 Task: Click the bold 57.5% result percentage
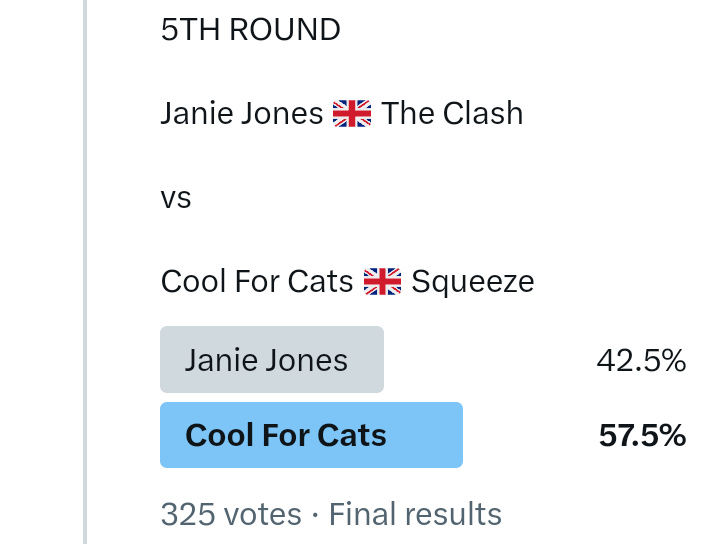click(x=642, y=436)
